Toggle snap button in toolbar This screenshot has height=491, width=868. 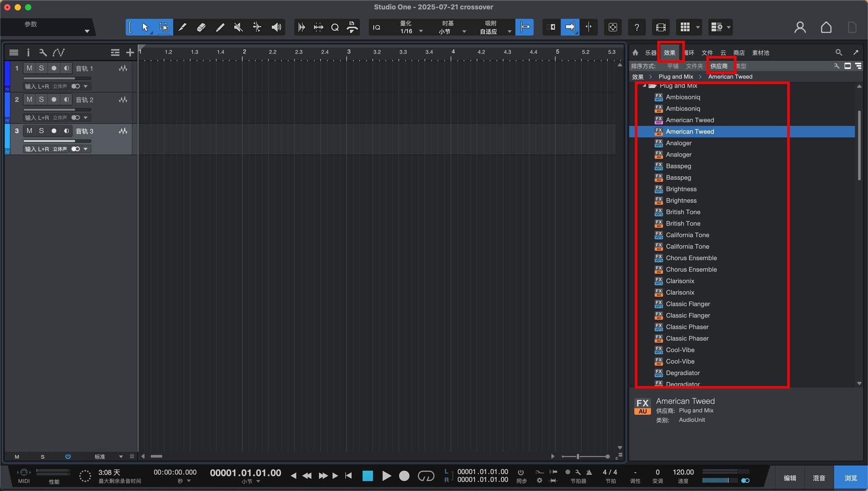coord(524,27)
